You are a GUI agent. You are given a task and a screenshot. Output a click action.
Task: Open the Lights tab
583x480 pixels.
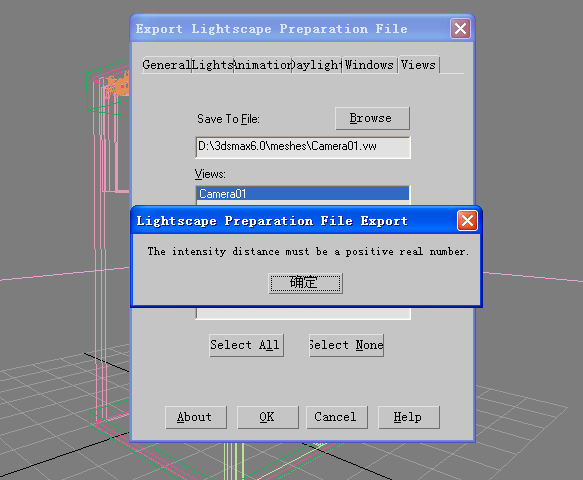click(x=212, y=65)
